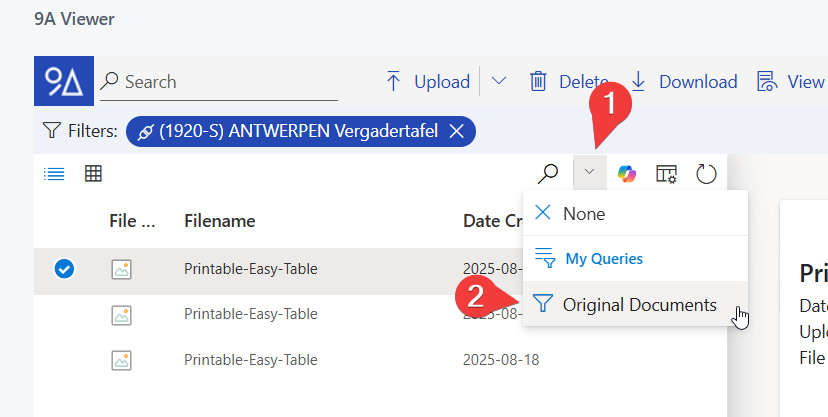
Task: Switch to grid view icon
Action: 93,174
